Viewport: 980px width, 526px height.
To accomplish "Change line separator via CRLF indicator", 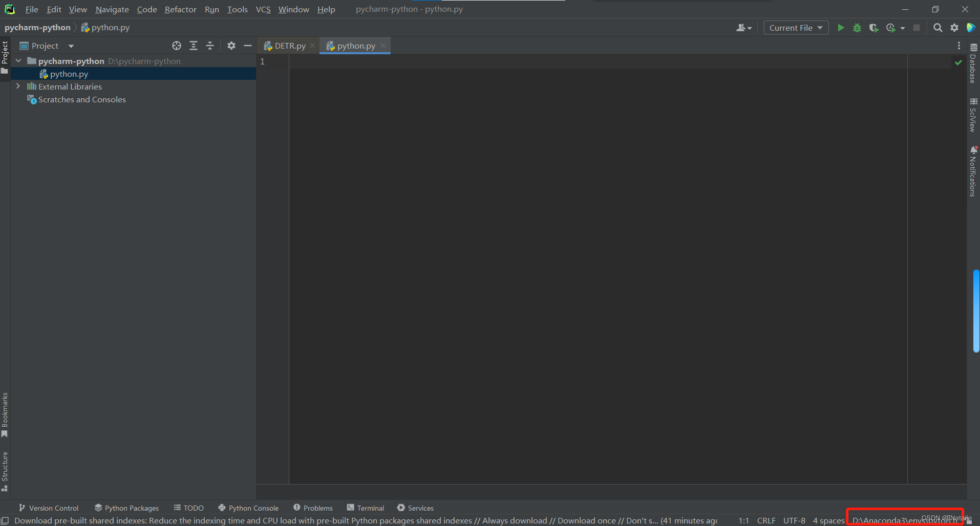I will point(767,520).
